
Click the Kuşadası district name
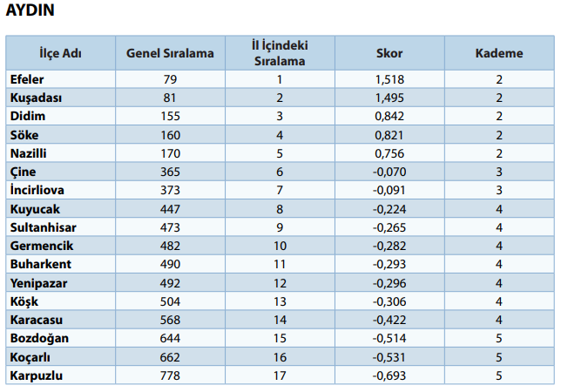tap(36, 98)
